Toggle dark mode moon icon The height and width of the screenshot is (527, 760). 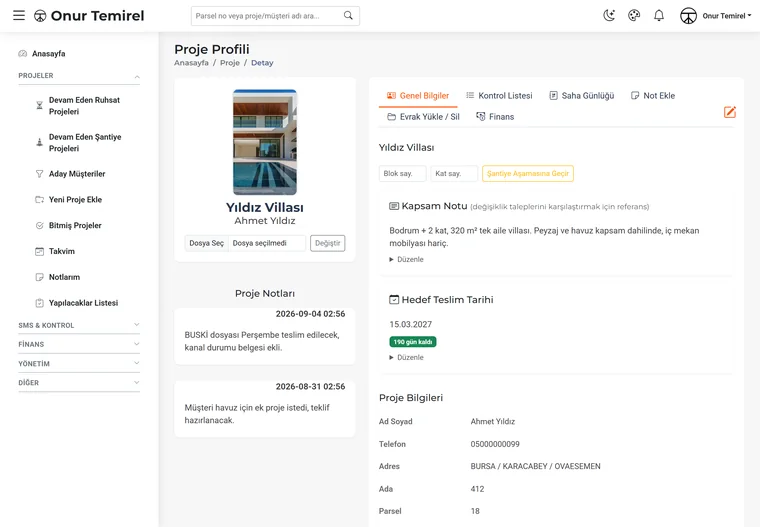pyautogui.click(x=609, y=16)
